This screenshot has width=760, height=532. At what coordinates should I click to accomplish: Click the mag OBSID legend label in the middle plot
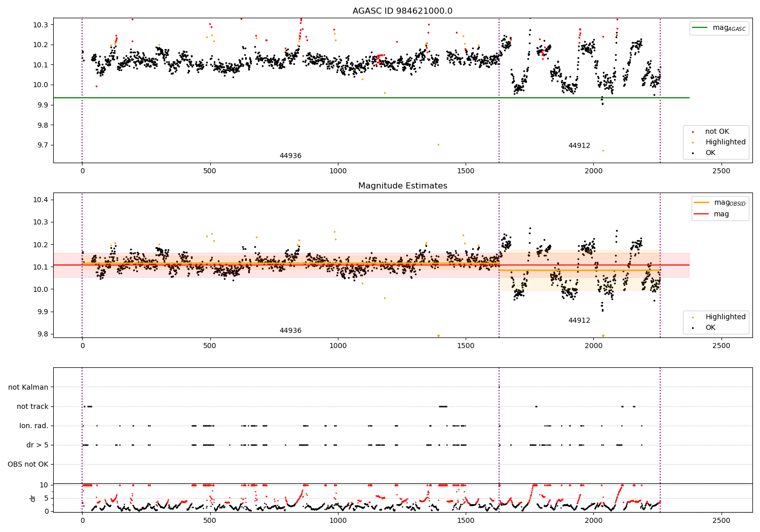[x=730, y=203]
